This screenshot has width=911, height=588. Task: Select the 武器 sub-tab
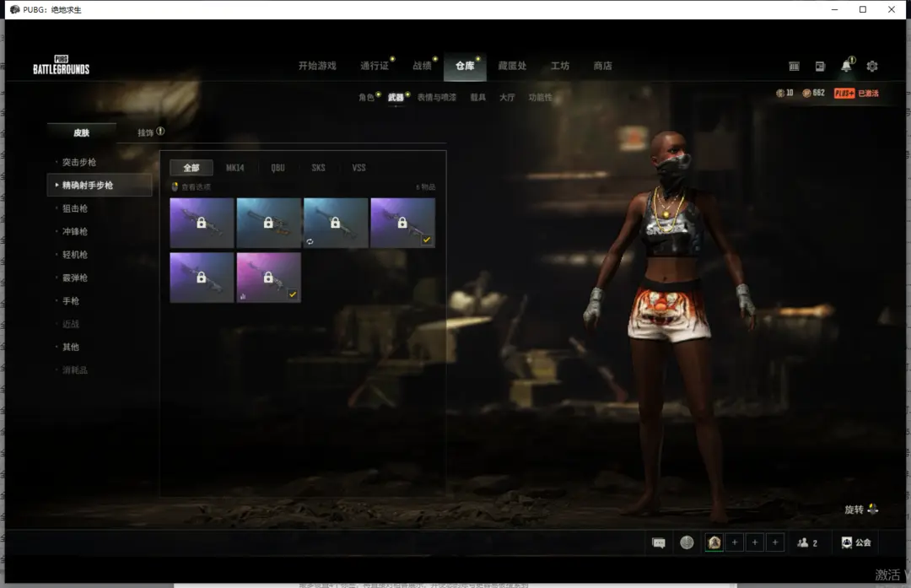click(x=396, y=97)
